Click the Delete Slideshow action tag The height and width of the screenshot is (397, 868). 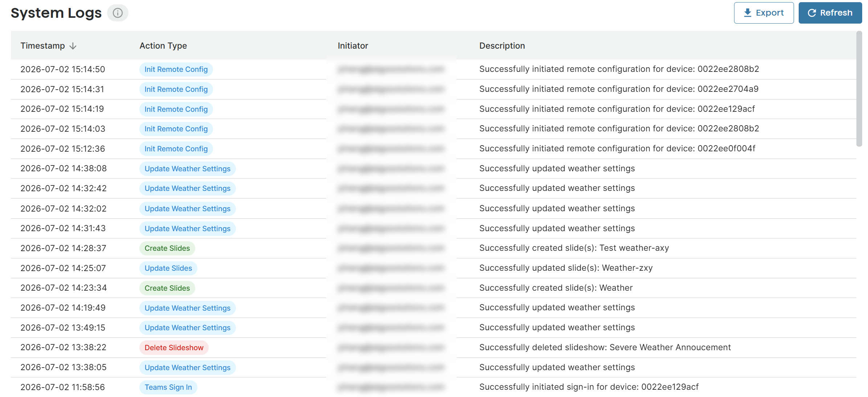pos(174,348)
